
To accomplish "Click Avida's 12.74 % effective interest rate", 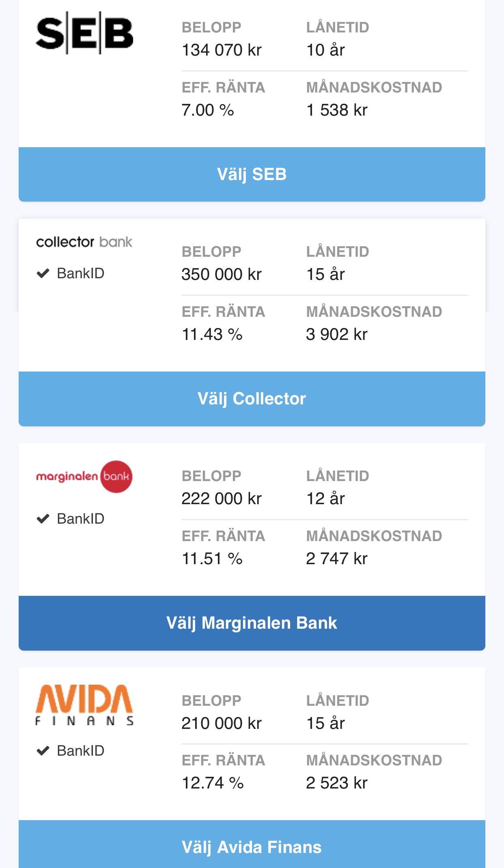I will tap(212, 783).
